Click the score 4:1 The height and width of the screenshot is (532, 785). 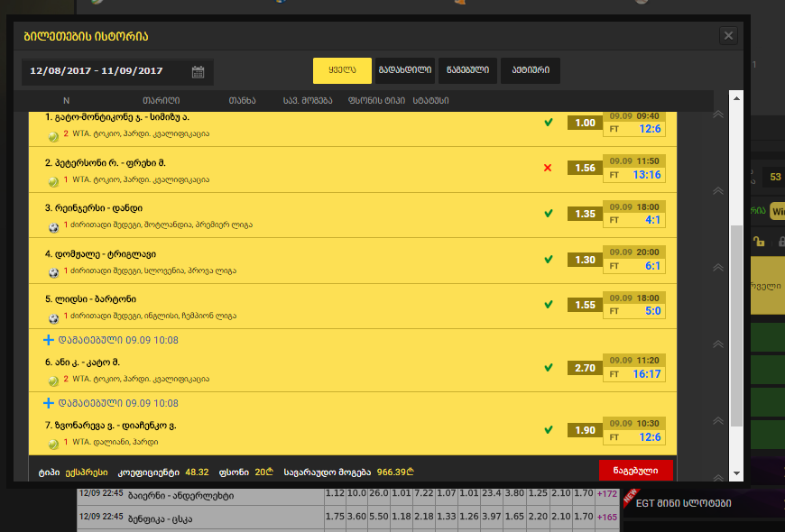point(652,220)
